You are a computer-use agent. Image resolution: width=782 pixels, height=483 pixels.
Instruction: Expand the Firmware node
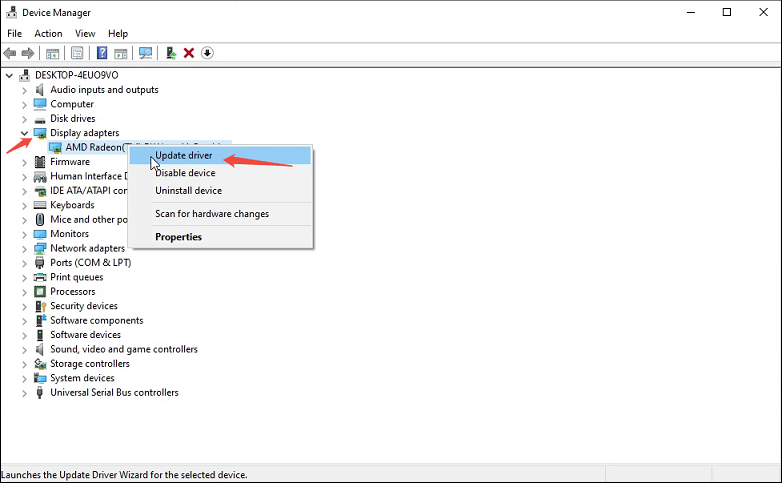pyautogui.click(x=24, y=163)
